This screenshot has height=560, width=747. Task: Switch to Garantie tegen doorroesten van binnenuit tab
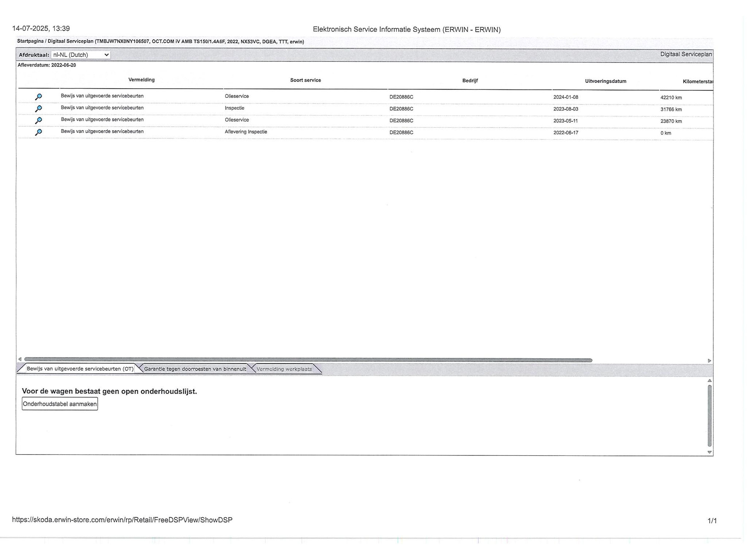click(x=195, y=369)
